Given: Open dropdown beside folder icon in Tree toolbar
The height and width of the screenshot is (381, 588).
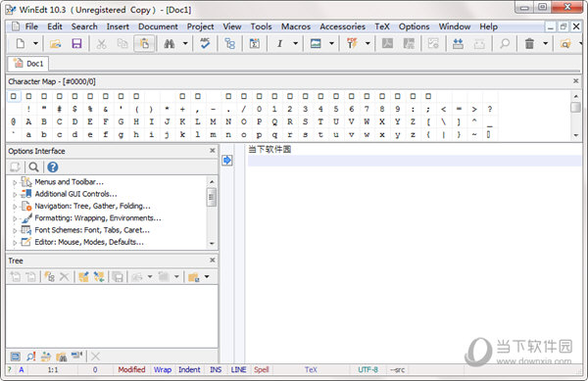Looking at the screenshot, I should 207,277.
